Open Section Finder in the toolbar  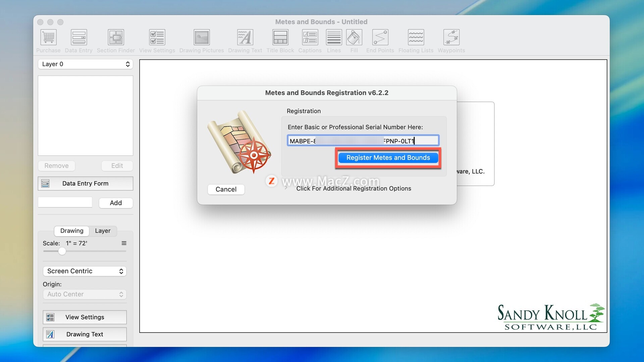[116, 37]
